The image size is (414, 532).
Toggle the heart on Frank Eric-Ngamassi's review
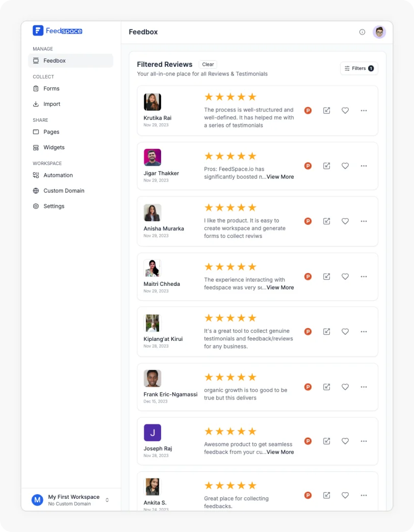[x=345, y=386]
